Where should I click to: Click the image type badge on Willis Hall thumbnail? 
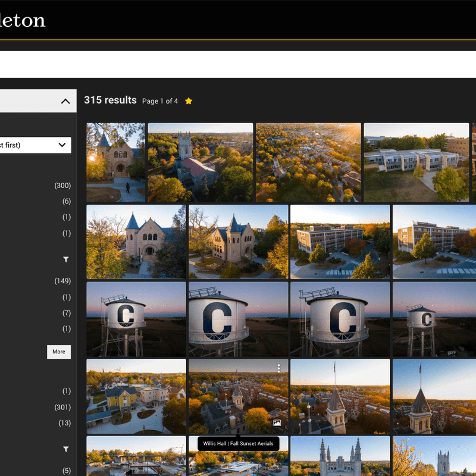[x=278, y=423]
